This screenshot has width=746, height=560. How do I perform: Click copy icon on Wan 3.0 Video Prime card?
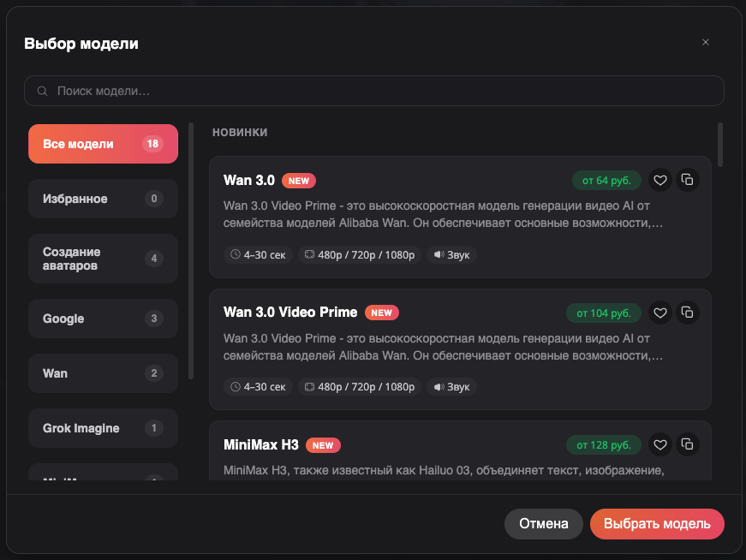point(688,313)
